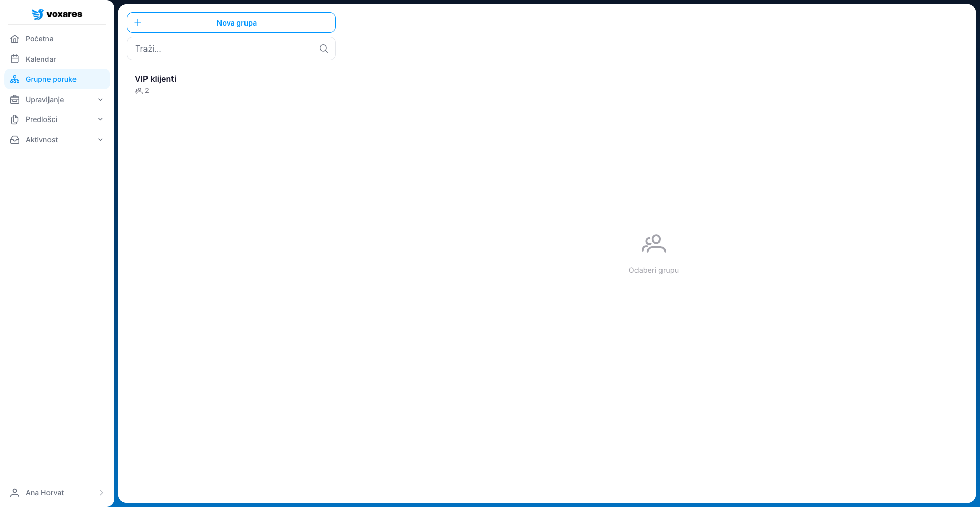980x507 pixels.
Task: Click the home icon beside Početna
Action: (x=15, y=39)
